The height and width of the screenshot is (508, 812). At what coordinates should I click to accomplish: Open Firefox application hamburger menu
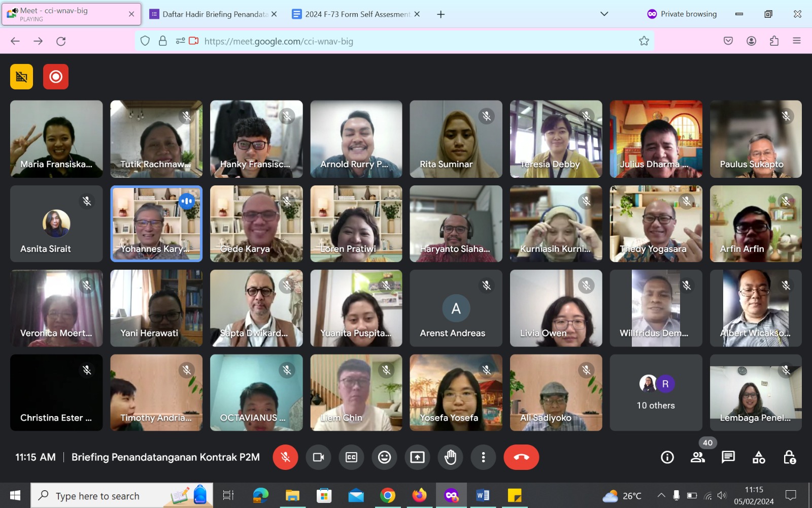pyautogui.click(x=797, y=41)
